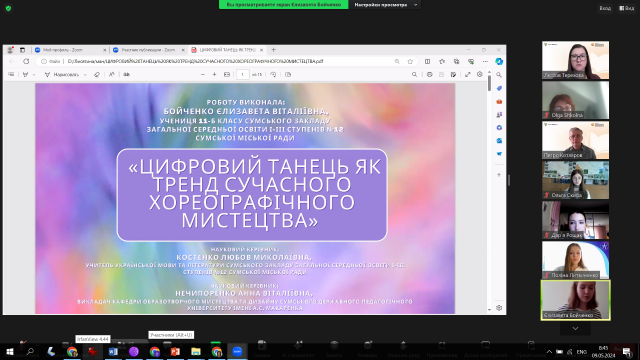
Task: Open Edge sidebar Outlook icon
Action: [499, 140]
